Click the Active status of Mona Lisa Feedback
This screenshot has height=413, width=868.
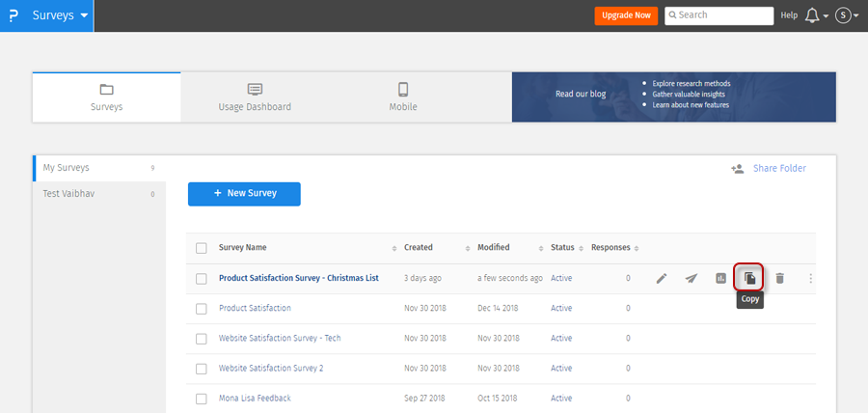point(561,399)
